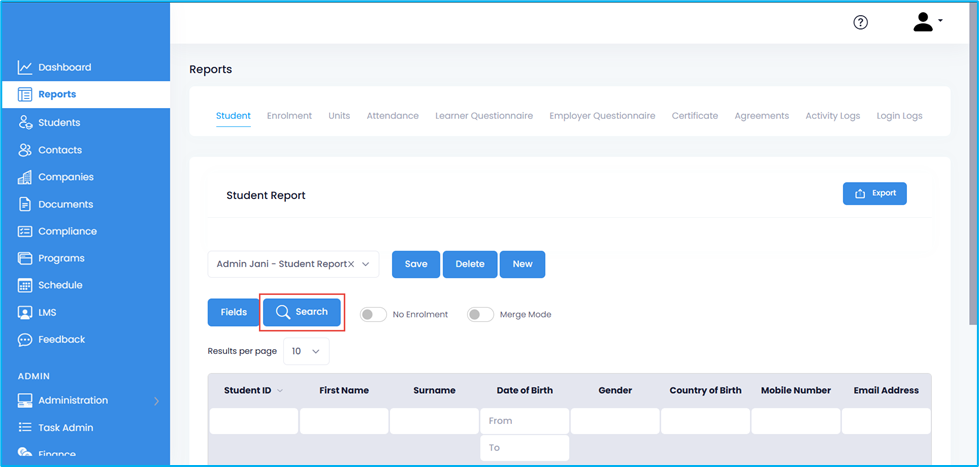Click the LMS icon in sidebar
This screenshot has height=467, width=979.
point(25,312)
